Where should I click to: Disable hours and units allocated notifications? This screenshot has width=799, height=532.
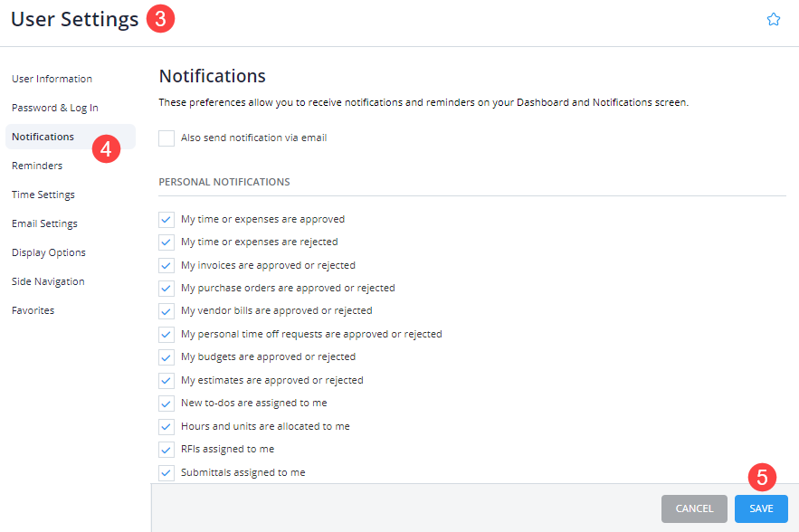coord(166,426)
